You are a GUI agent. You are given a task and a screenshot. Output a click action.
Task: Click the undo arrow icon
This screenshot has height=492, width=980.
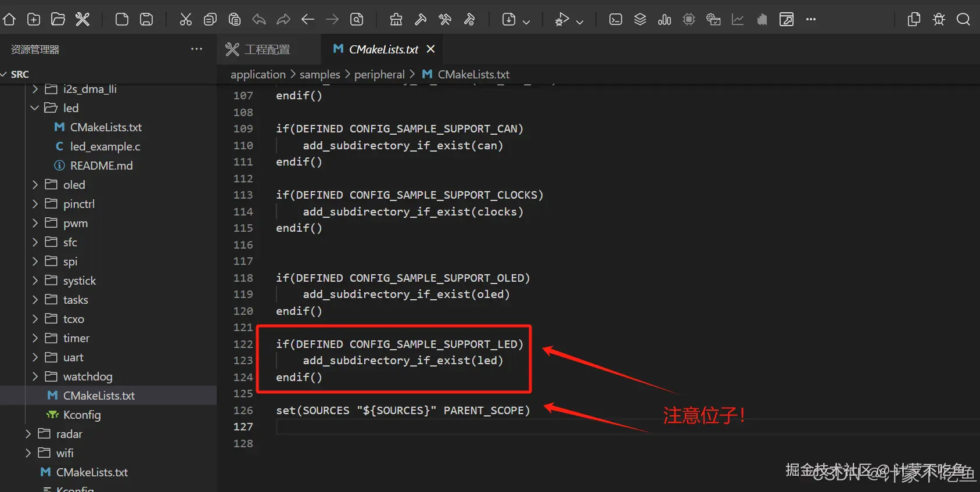click(x=259, y=19)
